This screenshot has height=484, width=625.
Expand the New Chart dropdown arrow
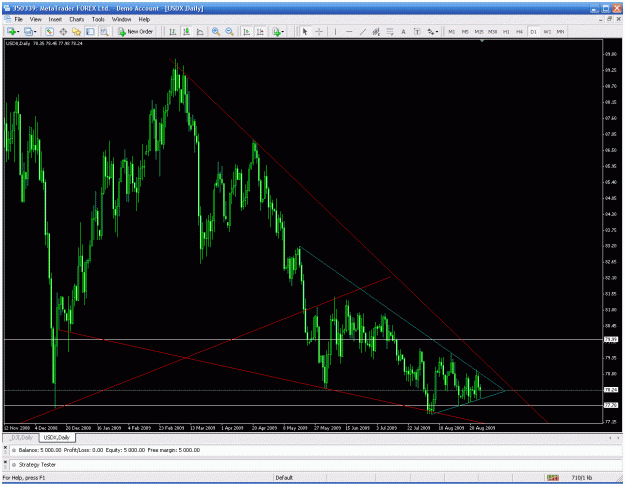click(x=18, y=31)
